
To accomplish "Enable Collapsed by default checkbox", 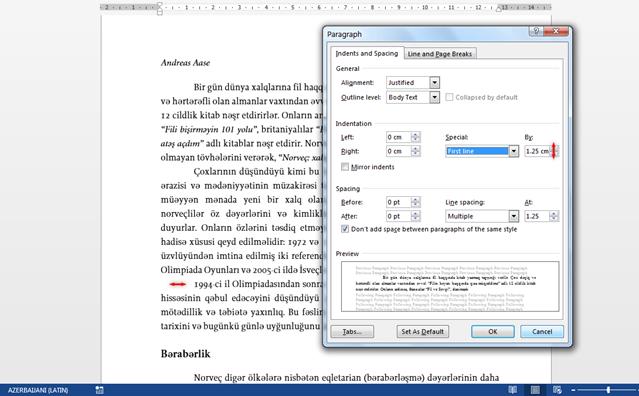I will point(449,97).
